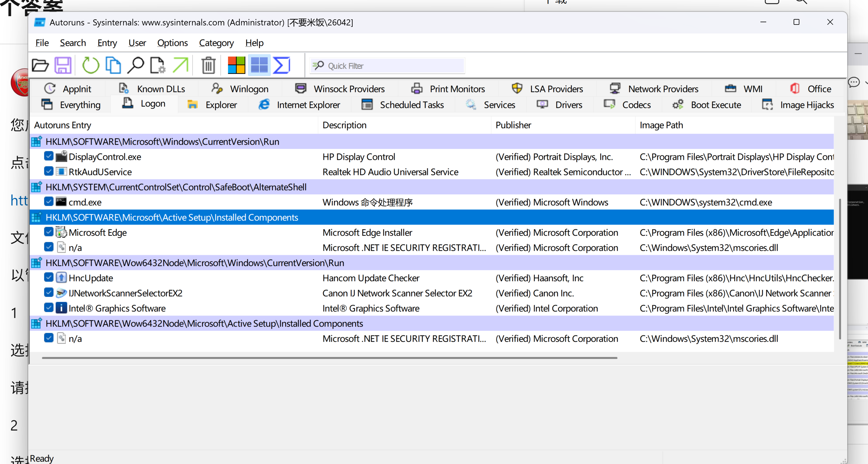
Task: Uncheck the Intel Graphics Software checkbox
Action: click(x=48, y=308)
